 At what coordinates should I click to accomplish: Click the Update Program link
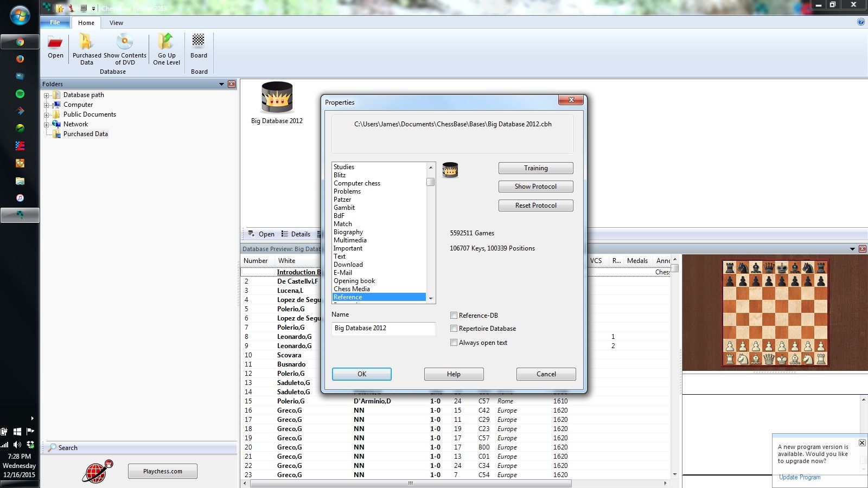800,477
